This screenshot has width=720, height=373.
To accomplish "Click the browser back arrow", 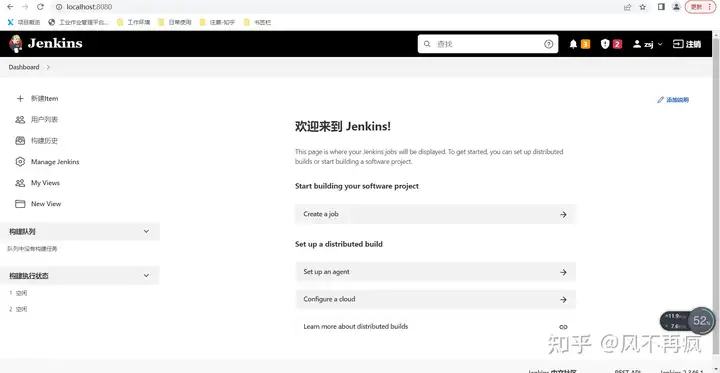I will pos(10,7).
